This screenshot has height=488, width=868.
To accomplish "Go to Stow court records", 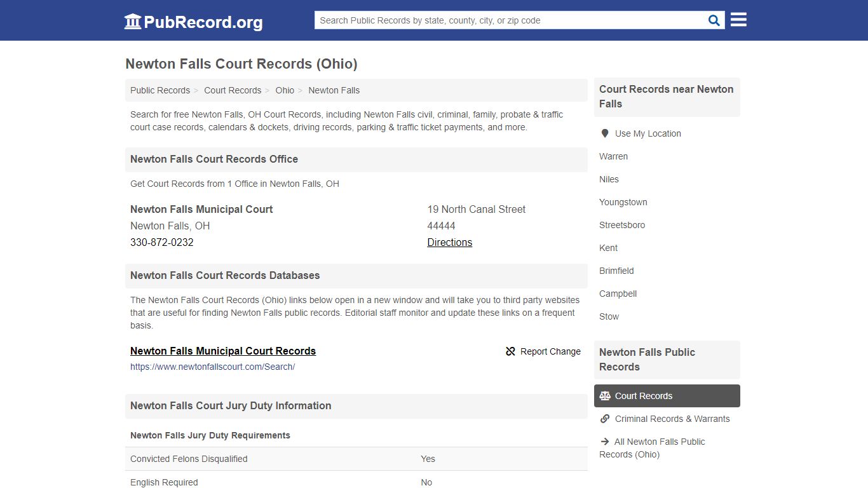I will 609,316.
